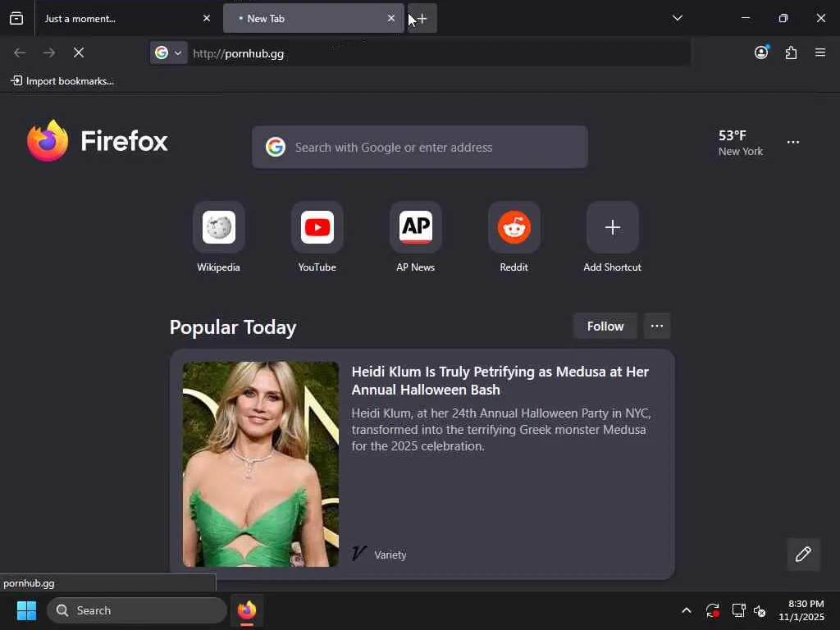The height and width of the screenshot is (630, 840).
Task: Go forward with the forward arrow
Action: point(49,52)
